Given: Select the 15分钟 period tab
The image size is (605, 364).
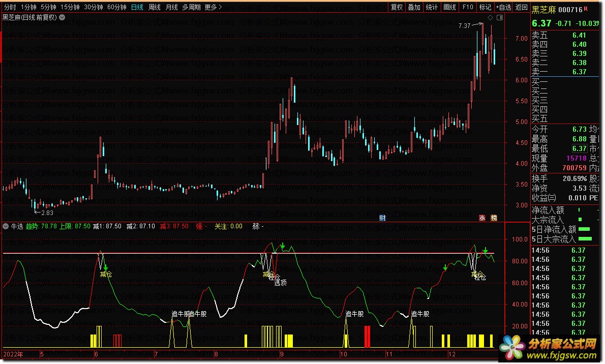Looking at the screenshot, I should click(x=70, y=7).
